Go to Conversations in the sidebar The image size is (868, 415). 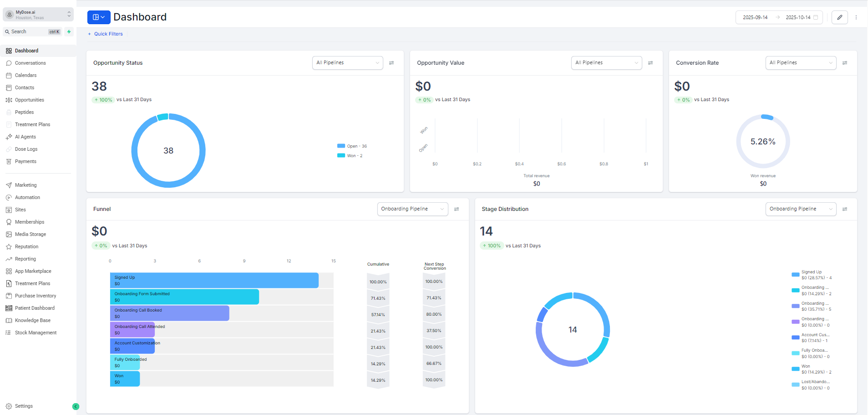[x=30, y=63]
